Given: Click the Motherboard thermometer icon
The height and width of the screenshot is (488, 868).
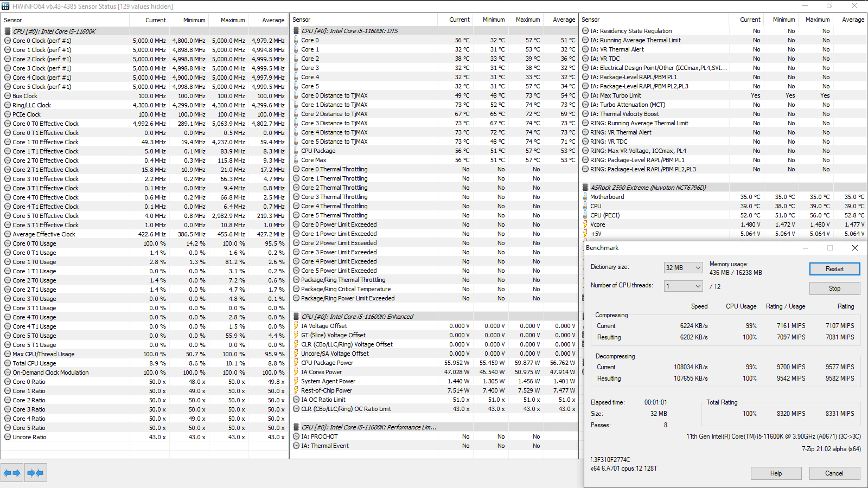Looking at the screenshot, I should tap(585, 197).
